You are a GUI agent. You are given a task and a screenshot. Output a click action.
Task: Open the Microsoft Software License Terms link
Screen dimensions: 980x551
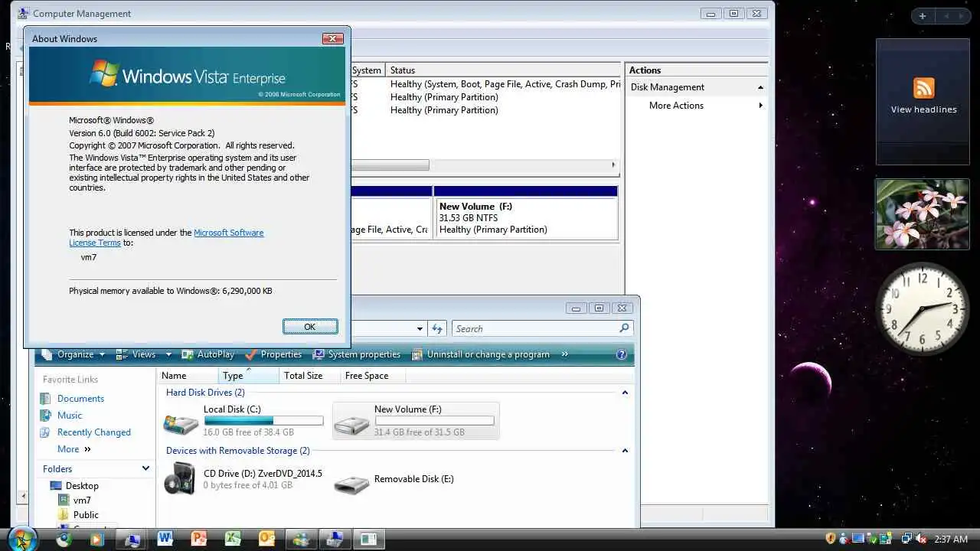click(166, 237)
